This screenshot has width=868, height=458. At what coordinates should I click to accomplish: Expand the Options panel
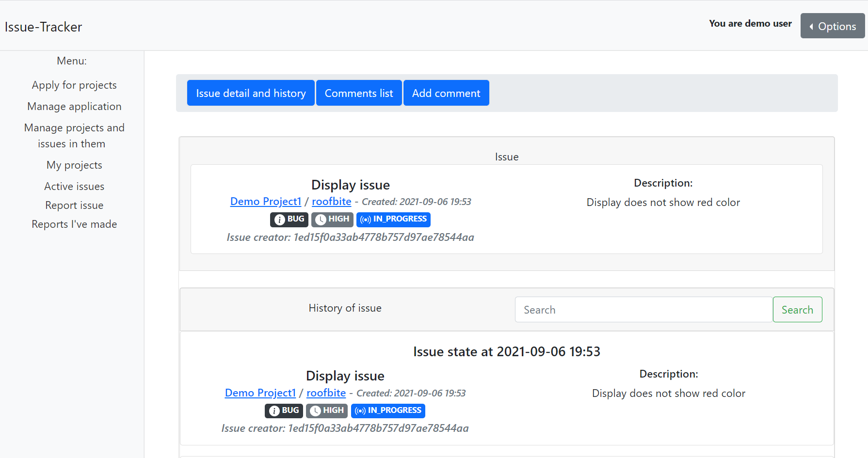point(832,26)
